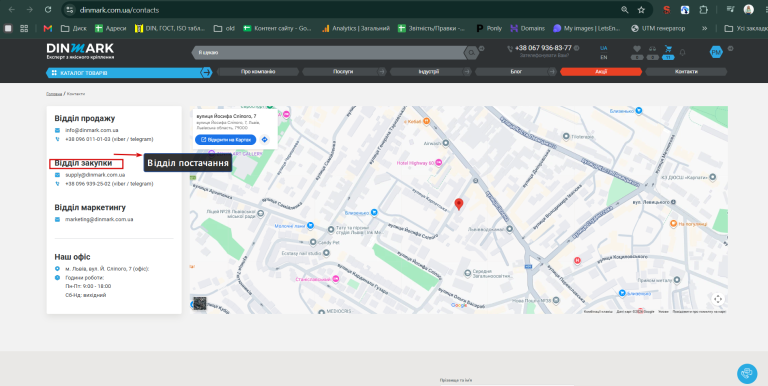Open the Domains bookmark
768x386 pixels.
tap(528, 28)
